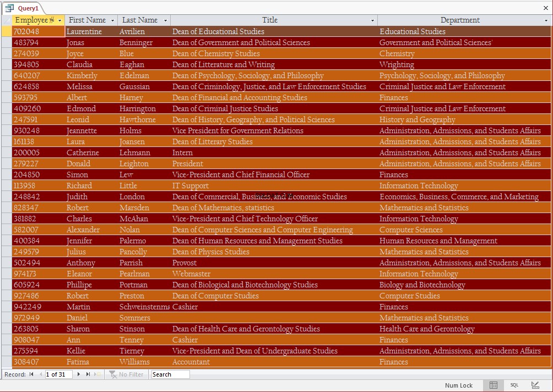Click the Department cell Wrighting
This screenshot has height=392, width=553.
tap(464, 64)
